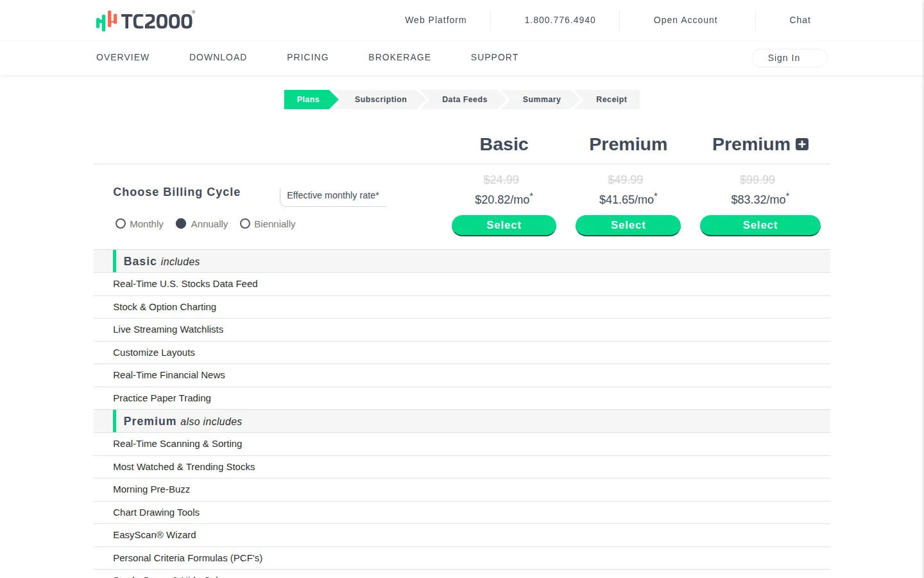Pick the Biennially billing cycle
The width and height of the screenshot is (924, 578).
[245, 223]
